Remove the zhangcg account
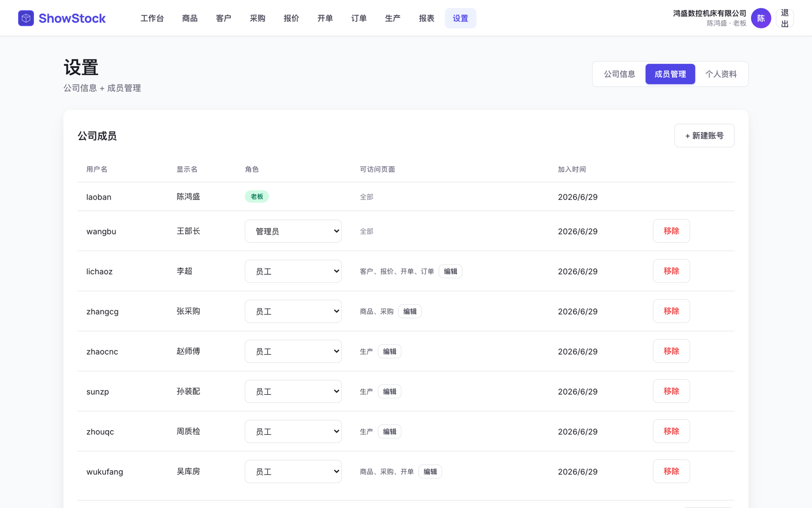Screen dimensions: 812x508 pos(671,311)
